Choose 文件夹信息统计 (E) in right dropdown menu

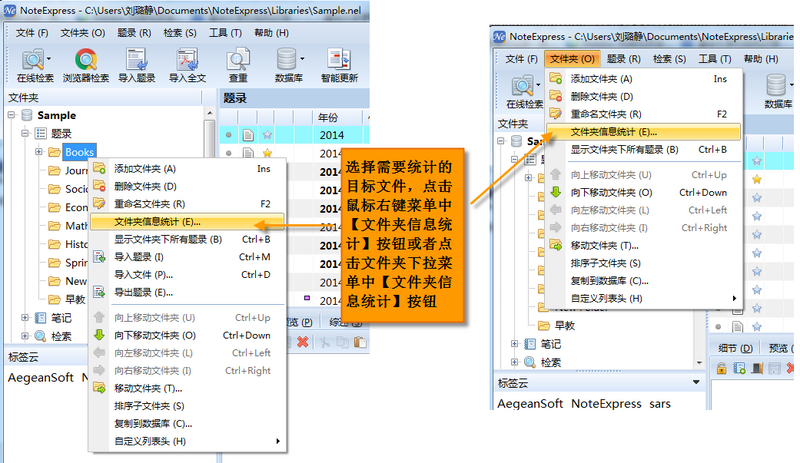643,132
